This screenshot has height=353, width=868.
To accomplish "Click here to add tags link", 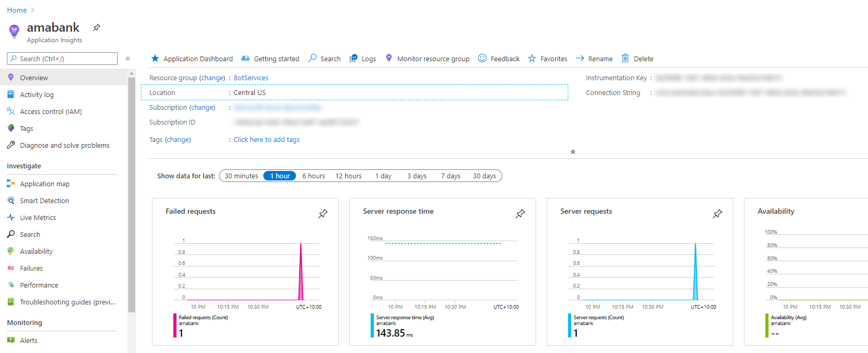I will (x=266, y=139).
